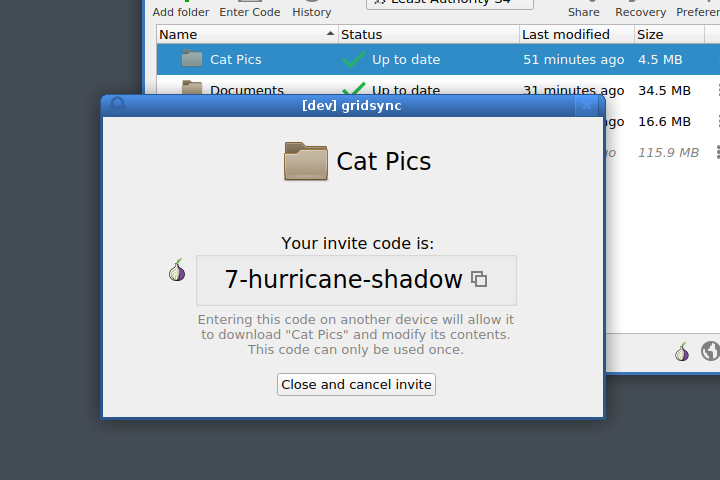The height and width of the screenshot is (480, 720).
Task: Click the lock icon in gridsync title bar
Action: coord(117,106)
